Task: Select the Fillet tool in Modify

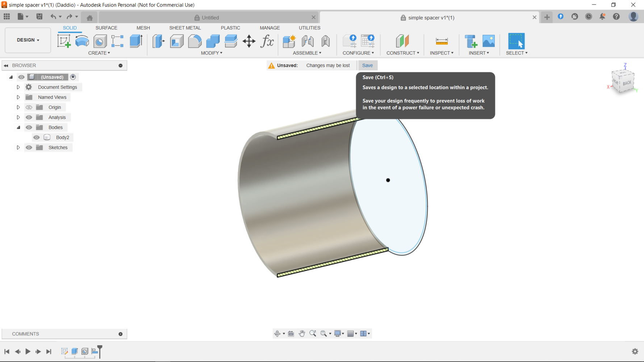Action: coord(195,41)
